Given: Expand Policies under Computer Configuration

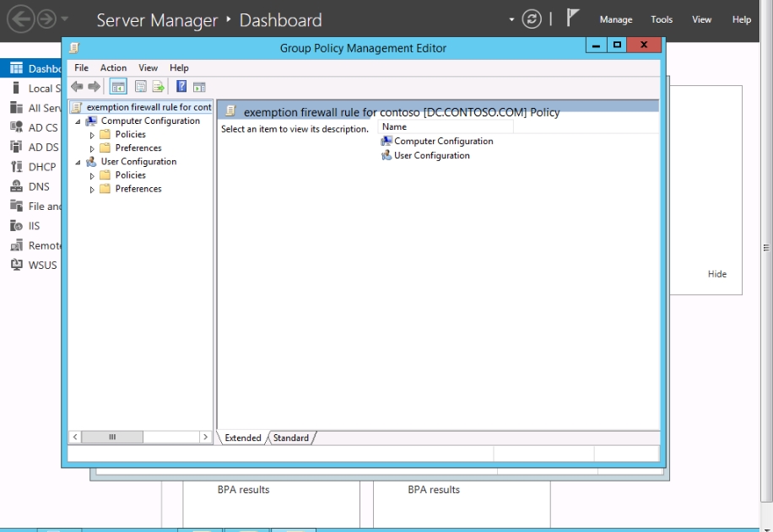Looking at the screenshot, I should pos(92,135).
